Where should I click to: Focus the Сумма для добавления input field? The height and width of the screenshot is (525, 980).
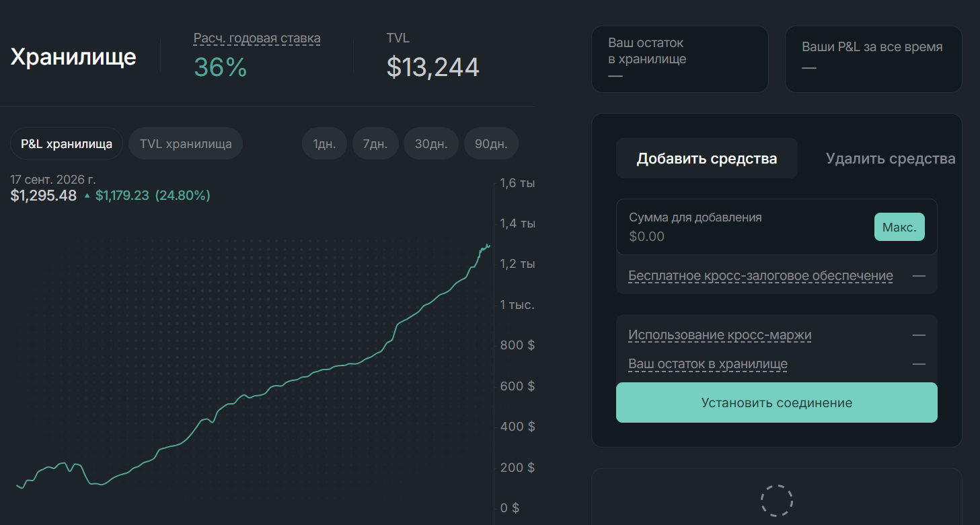pyautogui.click(x=776, y=227)
